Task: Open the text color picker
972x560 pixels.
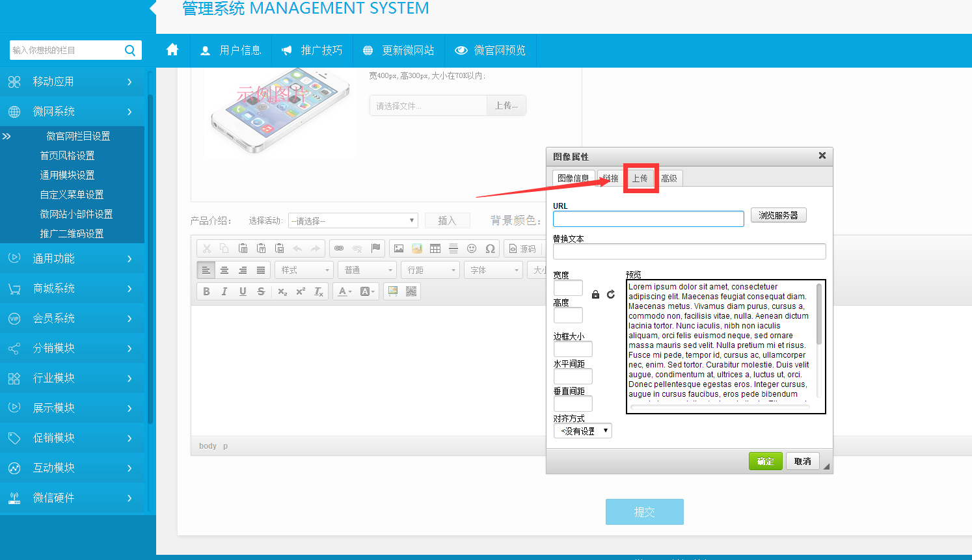Action: pos(344,291)
